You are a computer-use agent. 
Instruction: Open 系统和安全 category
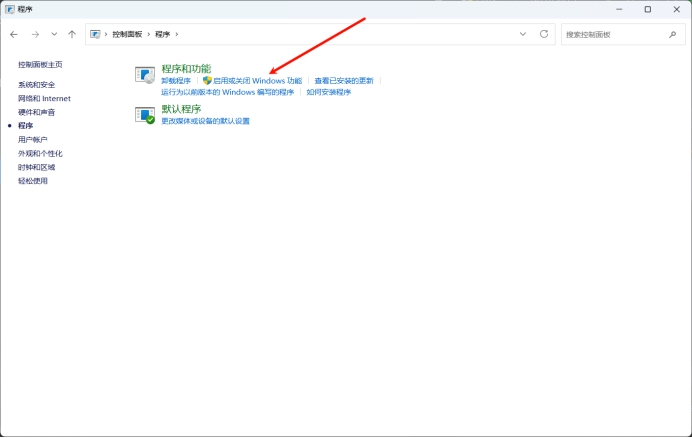(37, 85)
